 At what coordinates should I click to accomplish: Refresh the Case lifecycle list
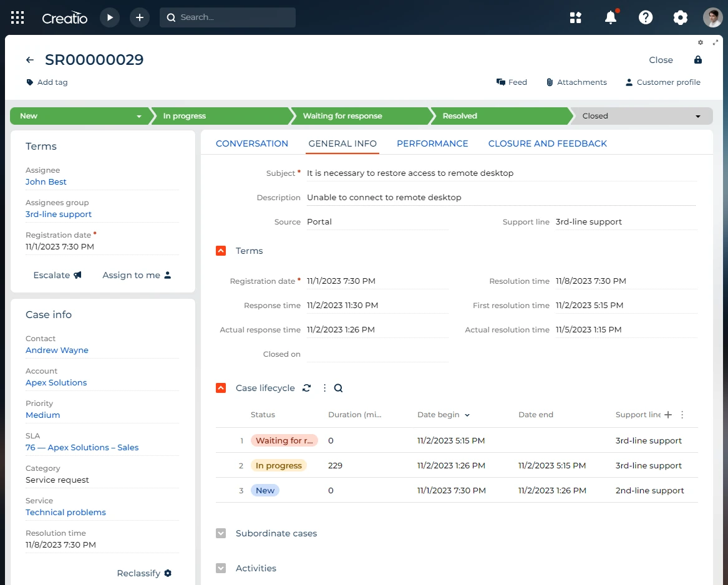click(306, 388)
